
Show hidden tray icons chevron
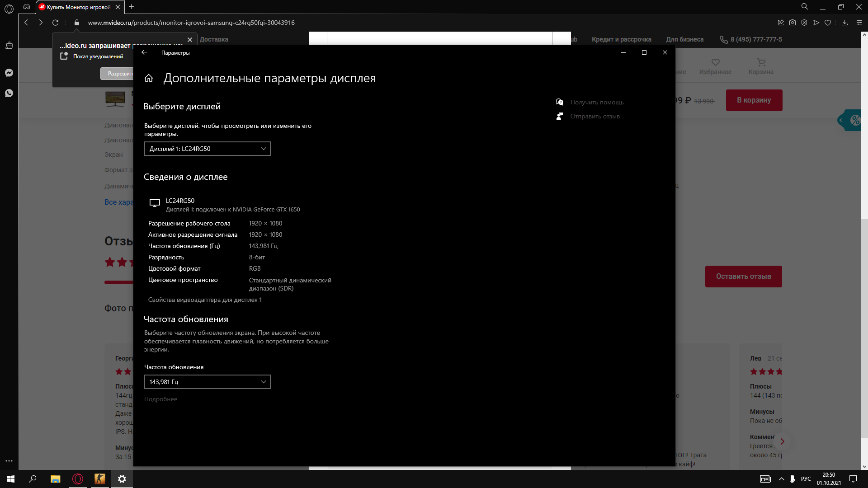pyautogui.click(x=781, y=479)
